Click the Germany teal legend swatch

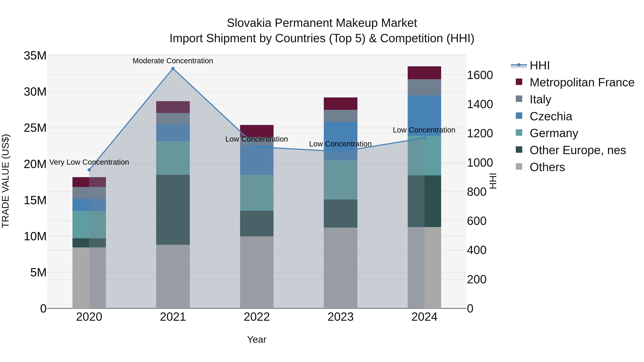tap(519, 132)
